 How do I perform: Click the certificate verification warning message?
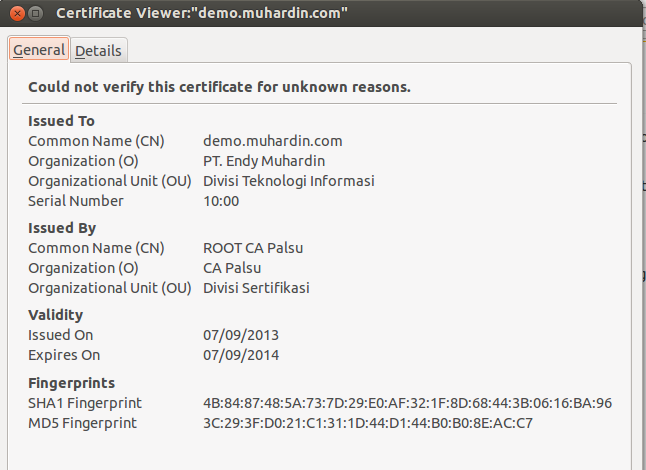tap(219, 87)
